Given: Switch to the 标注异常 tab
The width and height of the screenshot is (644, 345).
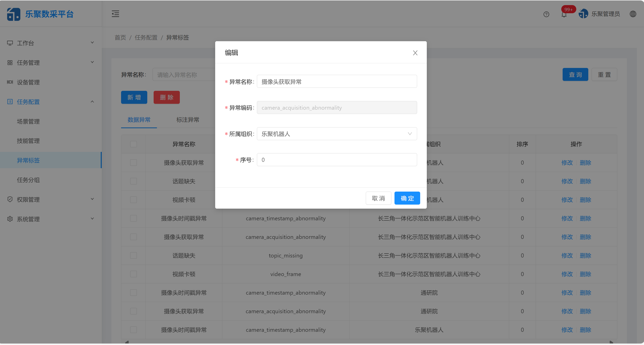Looking at the screenshot, I should pyautogui.click(x=188, y=120).
